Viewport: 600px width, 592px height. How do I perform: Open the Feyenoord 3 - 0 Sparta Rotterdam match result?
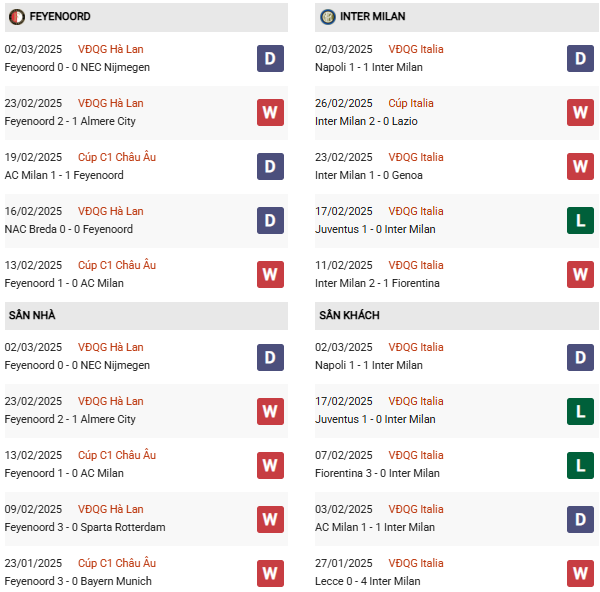click(x=85, y=527)
